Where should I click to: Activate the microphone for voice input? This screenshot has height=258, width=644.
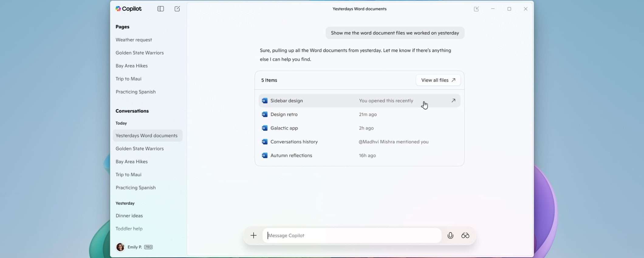[x=450, y=235]
